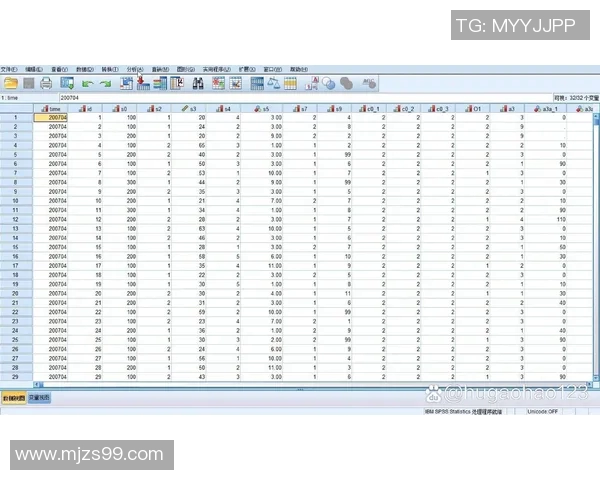Select the 'time' column header
Viewport: 600px width, 480px height.
pos(50,108)
